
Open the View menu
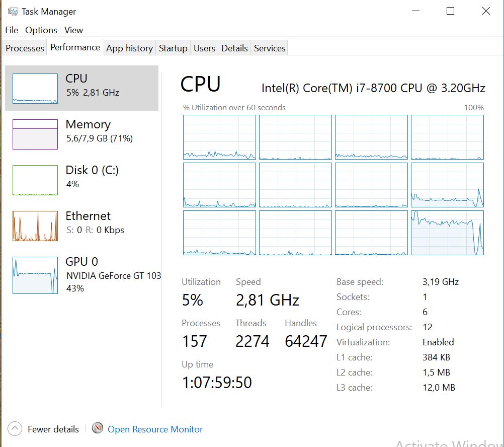(73, 30)
